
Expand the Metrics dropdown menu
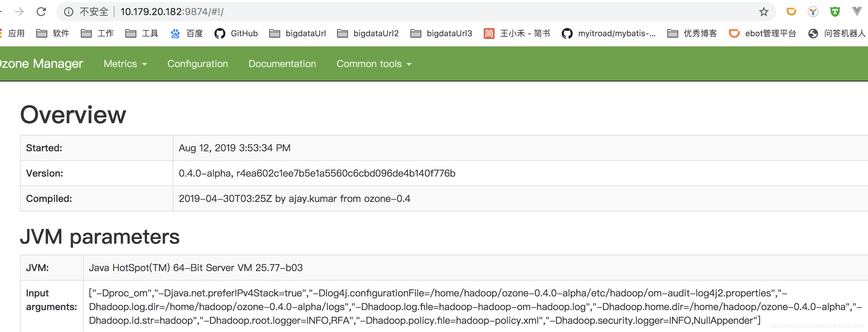125,64
